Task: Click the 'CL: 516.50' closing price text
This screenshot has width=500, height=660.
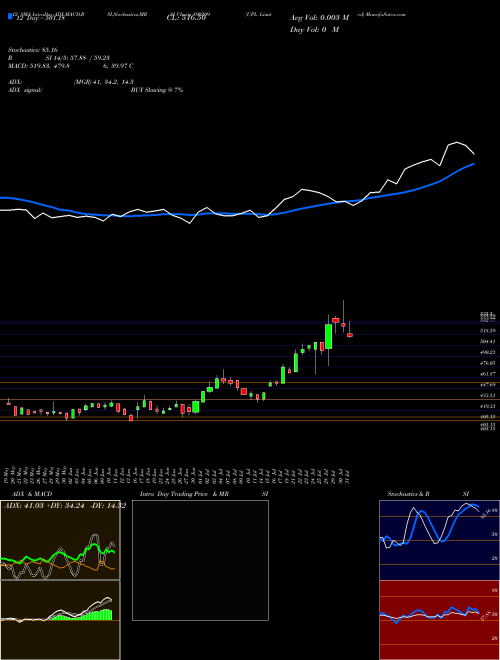Action: (186, 18)
